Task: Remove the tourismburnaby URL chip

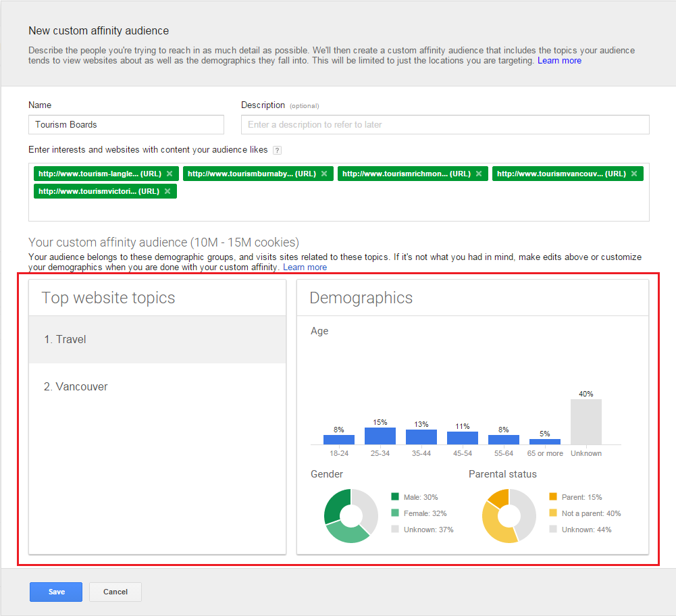Action: click(324, 174)
